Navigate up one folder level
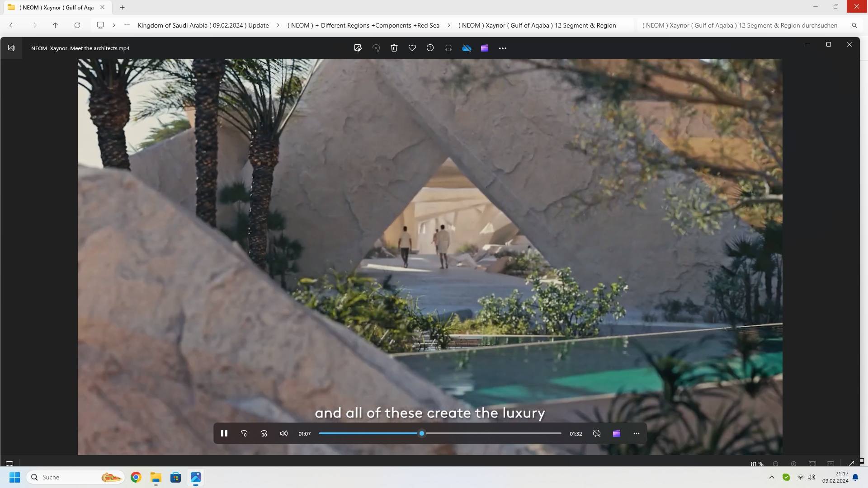The height and width of the screenshot is (488, 868). (x=56, y=25)
